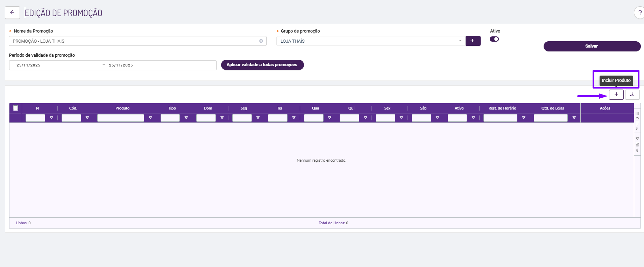The width and height of the screenshot is (644, 267).
Task: Check the select-all rows checkbox
Action: [16, 108]
